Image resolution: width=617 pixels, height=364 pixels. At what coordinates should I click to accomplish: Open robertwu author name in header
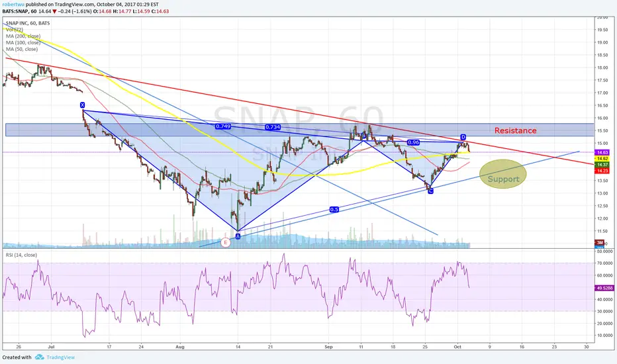(x=13, y=5)
